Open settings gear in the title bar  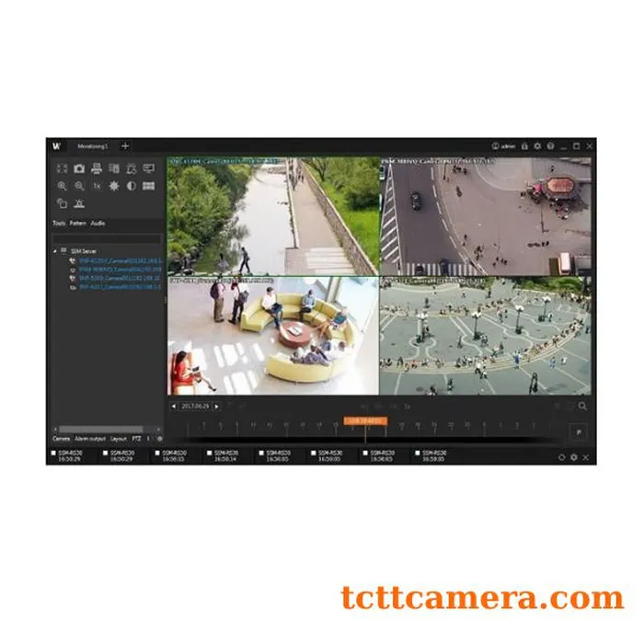[x=537, y=146]
